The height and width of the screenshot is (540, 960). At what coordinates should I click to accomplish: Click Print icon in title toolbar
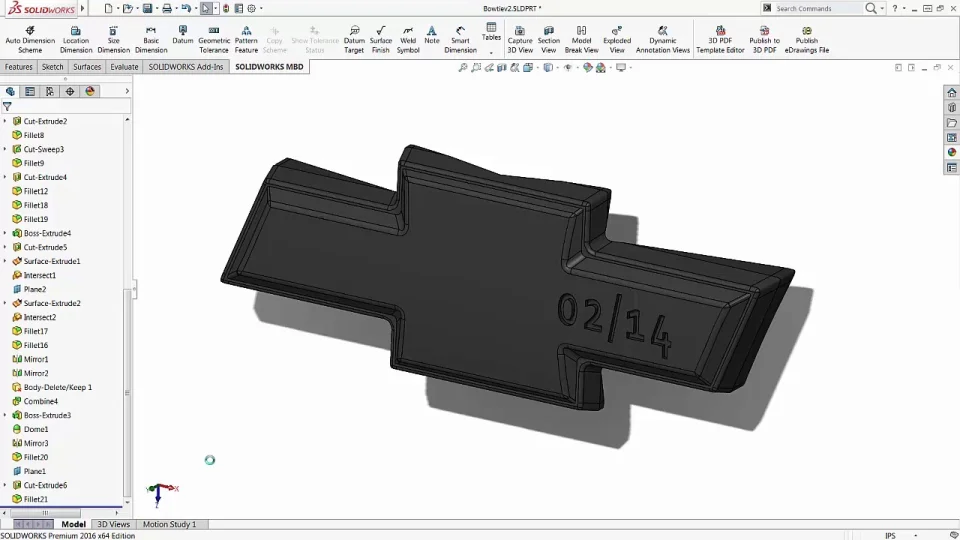[x=167, y=9]
